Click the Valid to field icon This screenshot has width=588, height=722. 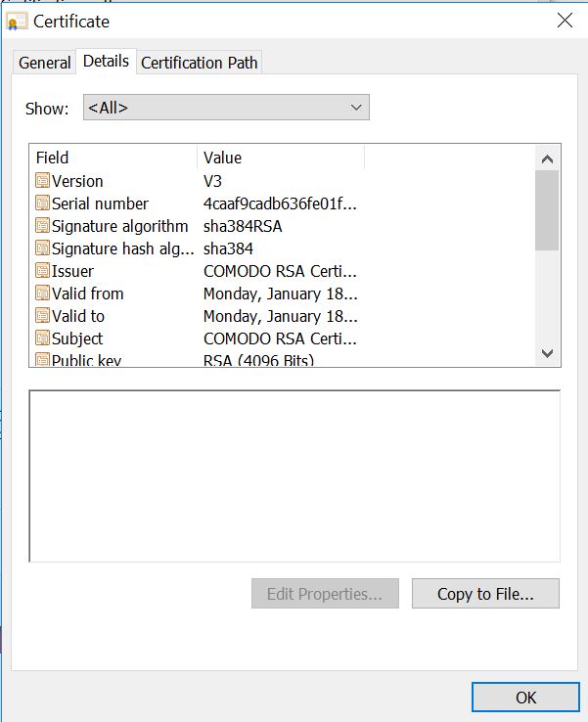pos(42,316)
